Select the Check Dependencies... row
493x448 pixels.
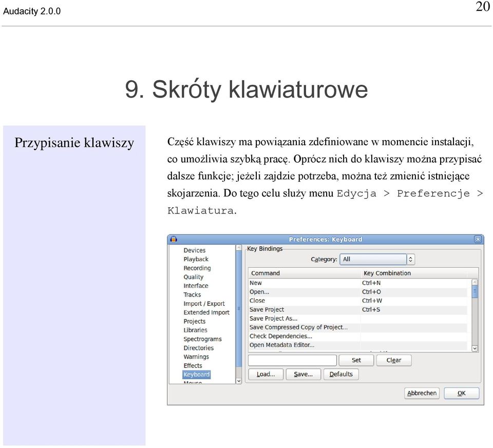[358, 336]
